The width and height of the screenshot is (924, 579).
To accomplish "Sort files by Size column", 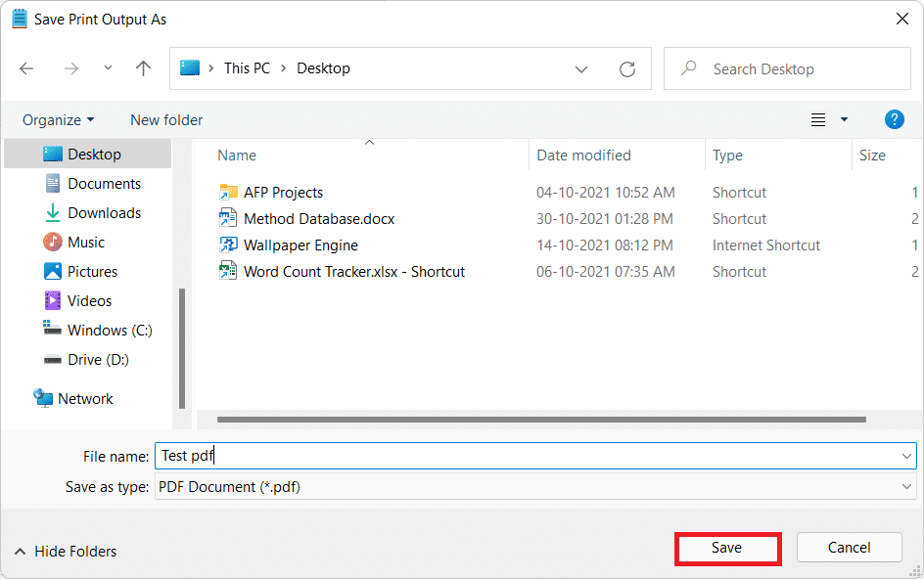I will 872,156.
